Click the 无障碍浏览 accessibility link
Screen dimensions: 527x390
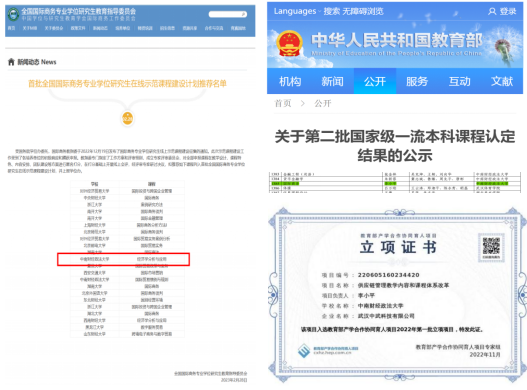click(x=363, y=11)
